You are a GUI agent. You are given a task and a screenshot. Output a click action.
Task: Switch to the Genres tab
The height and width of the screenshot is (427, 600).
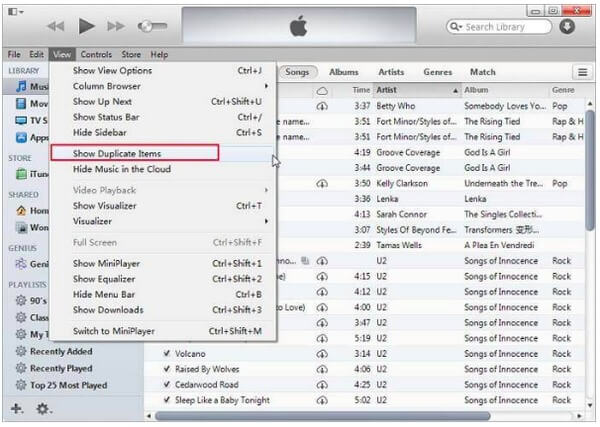(x=438, y=72)
